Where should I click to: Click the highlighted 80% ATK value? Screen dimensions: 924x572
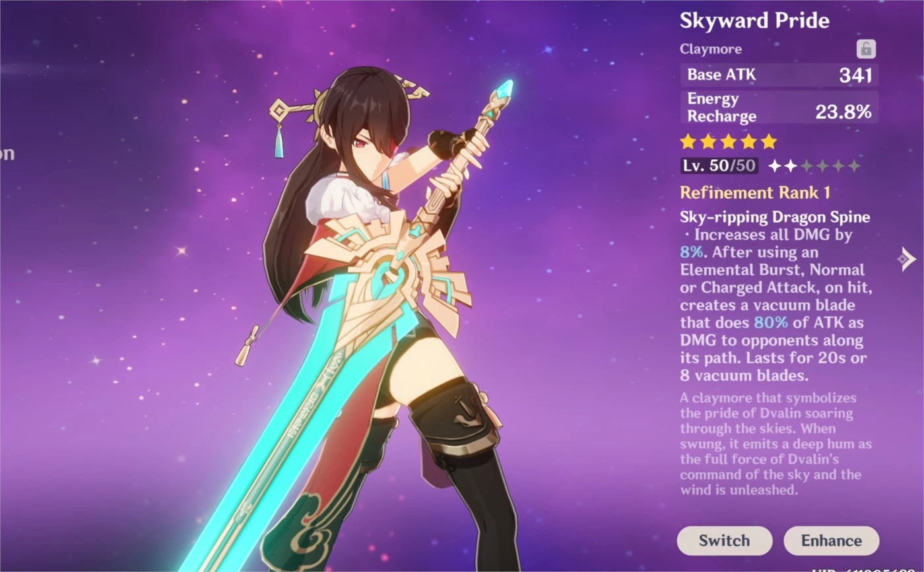[x=771, y=323]
